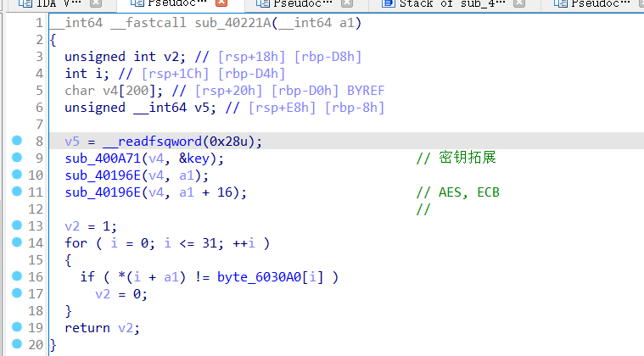
Task: Click the [rsp+1Ch] stack comment
Action: pyautogui.click(x=176, y=74)
